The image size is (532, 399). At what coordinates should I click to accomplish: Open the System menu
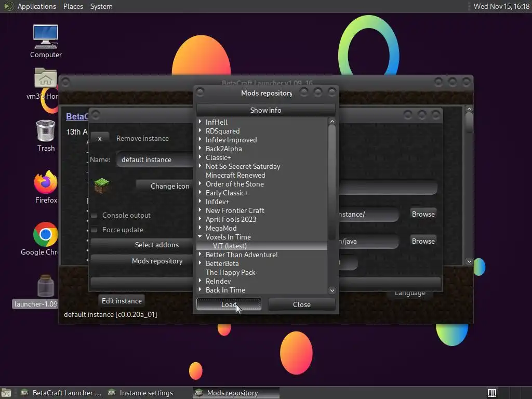point(101,6)
